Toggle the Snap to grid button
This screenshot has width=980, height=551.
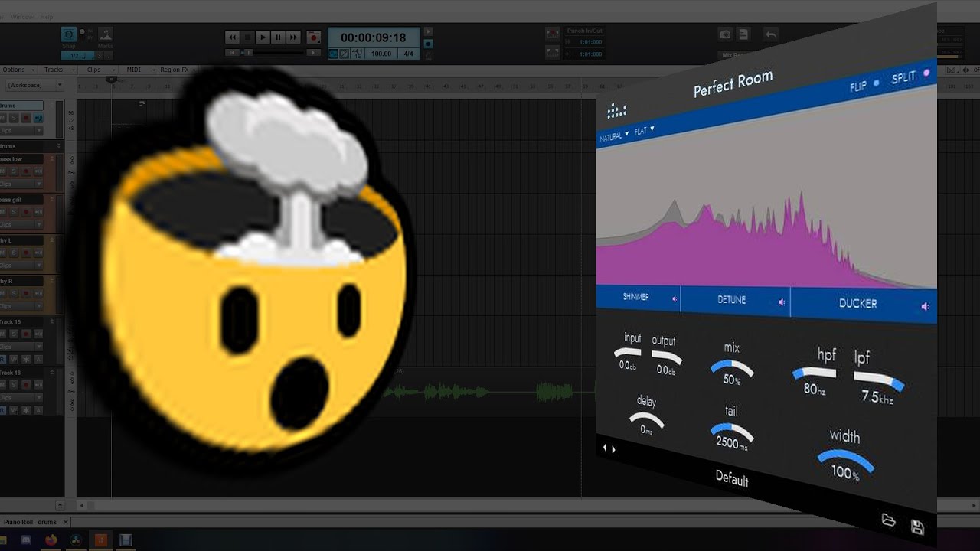pos(69,35)
